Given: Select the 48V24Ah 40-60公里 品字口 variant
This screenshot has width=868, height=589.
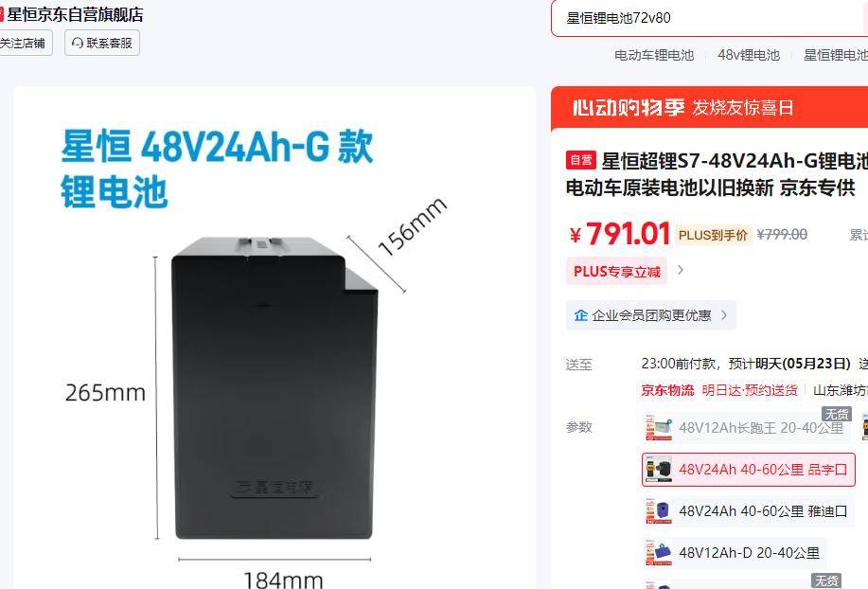Looking at the screenshot, I should coord(749,470).
